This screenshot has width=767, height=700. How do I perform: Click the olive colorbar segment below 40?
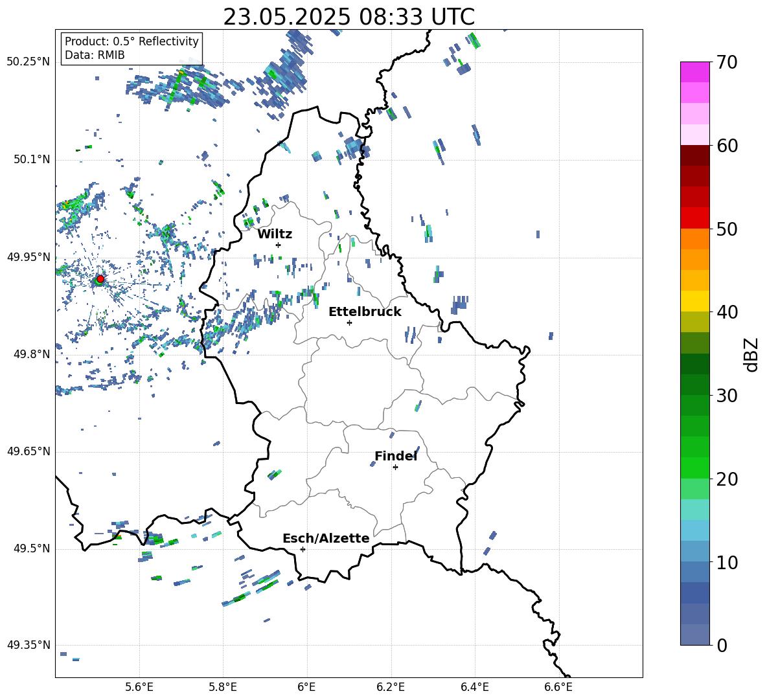click(694, 322)
